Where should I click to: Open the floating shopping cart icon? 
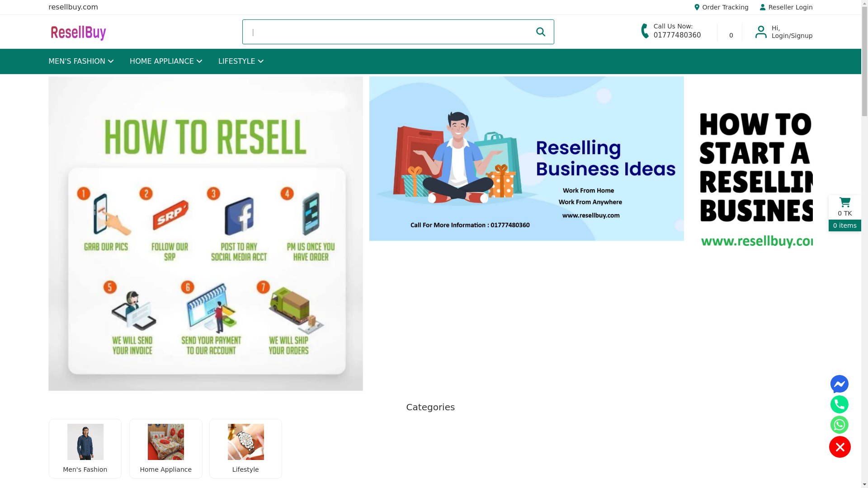(844, 202)
